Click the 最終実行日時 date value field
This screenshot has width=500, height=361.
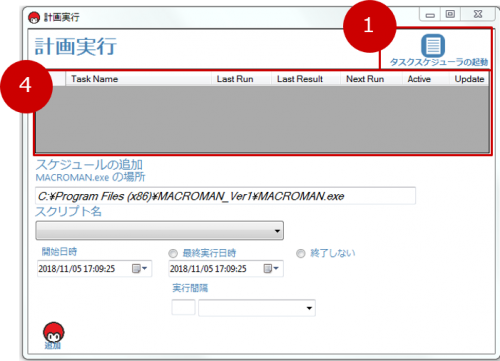tap(226, 269)
